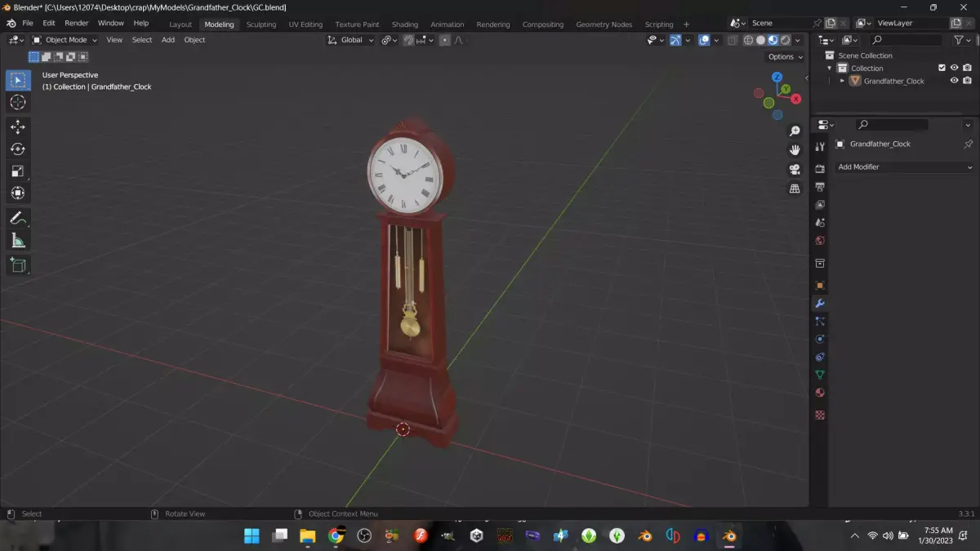The height and width of the screenshot is (551, 980).
Task: Expand Grandfather_Clock in the outliner
Action: coord(842,81)
